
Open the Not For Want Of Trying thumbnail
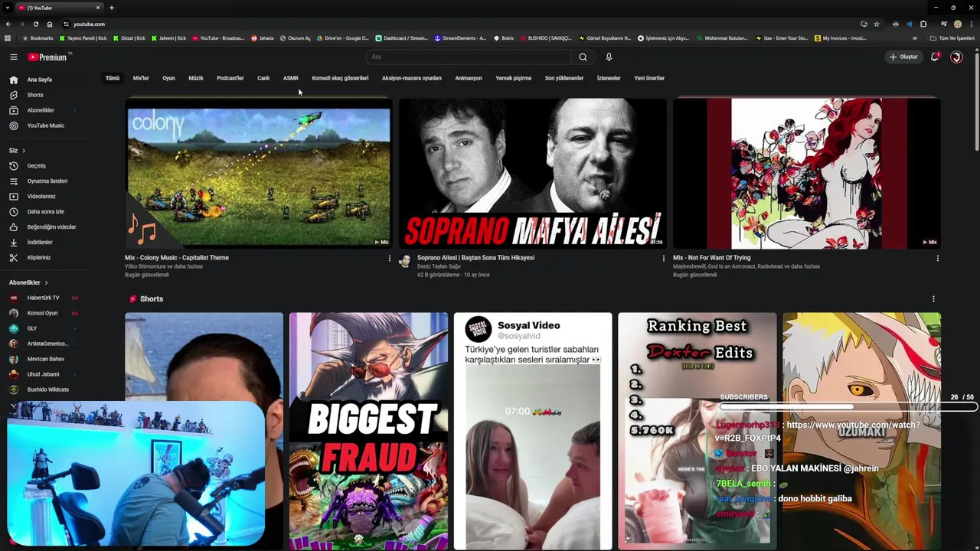806,173
